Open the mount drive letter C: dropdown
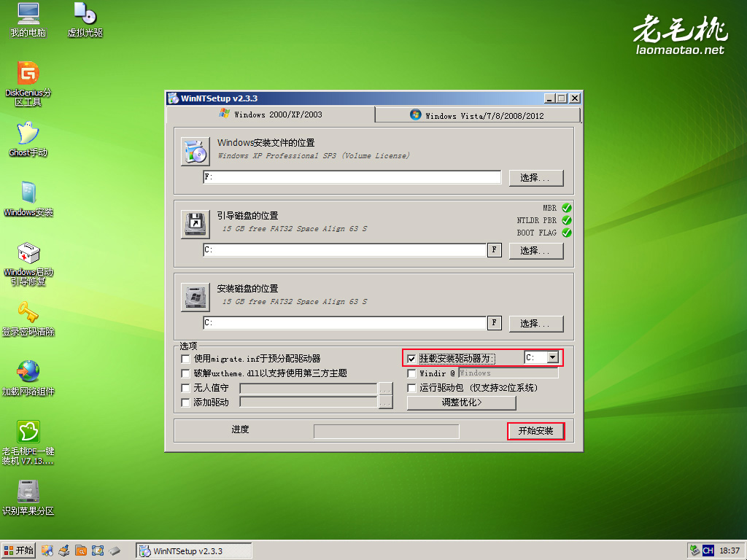Viewport: 747px width, 560px height. pyautogui.click(x=553, y=357)
